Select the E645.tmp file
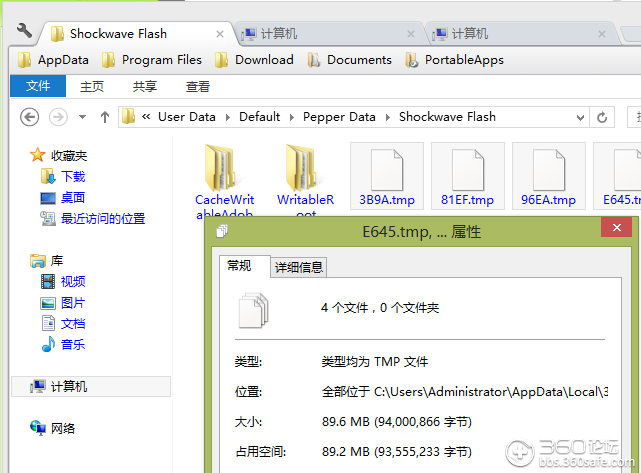 point(617,176)
